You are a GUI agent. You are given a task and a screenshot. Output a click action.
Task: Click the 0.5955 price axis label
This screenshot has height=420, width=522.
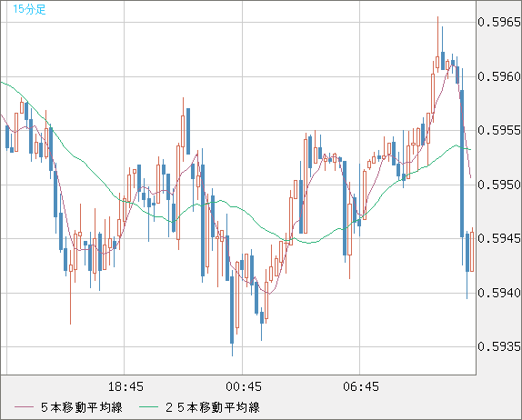pyautogui.click(x=499, y=131)
